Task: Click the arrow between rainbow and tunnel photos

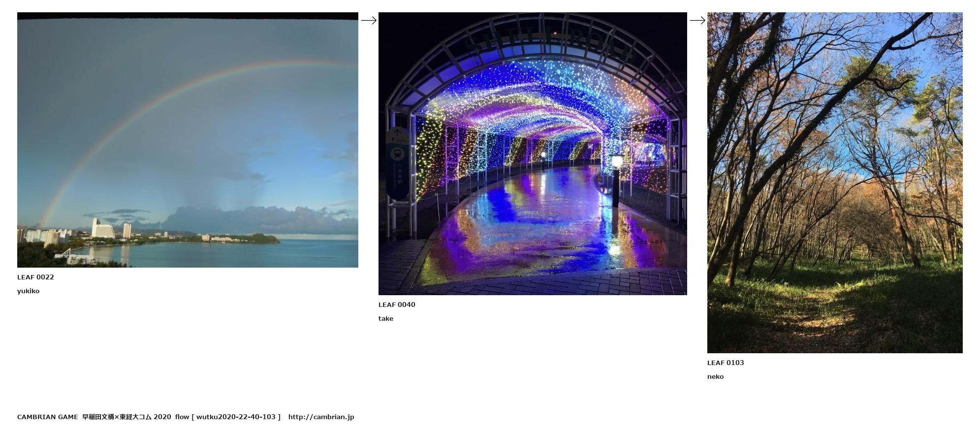Action: coord(368,20)
